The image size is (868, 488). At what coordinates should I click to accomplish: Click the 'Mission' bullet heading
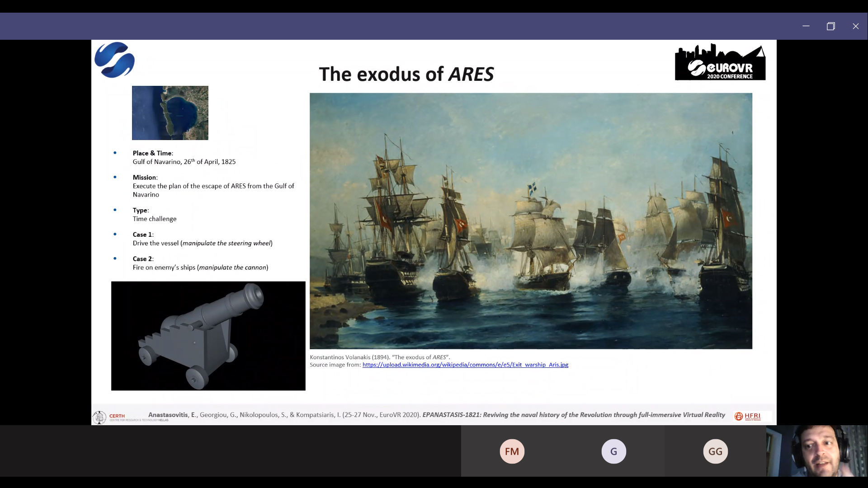coord(145,178)
